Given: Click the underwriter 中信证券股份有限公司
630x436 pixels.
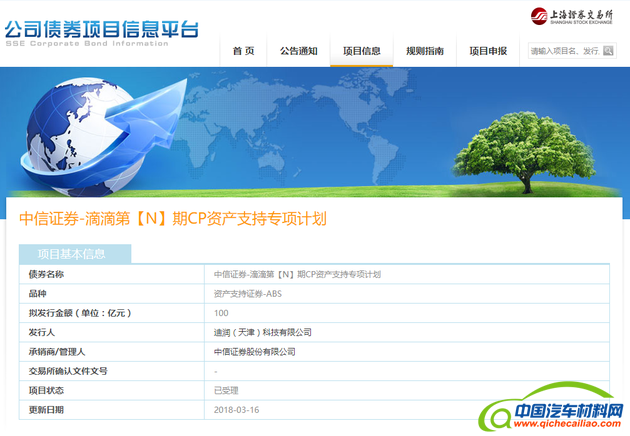Looking at the screenshot, I should pyautogui.click(x=255, y=352).
